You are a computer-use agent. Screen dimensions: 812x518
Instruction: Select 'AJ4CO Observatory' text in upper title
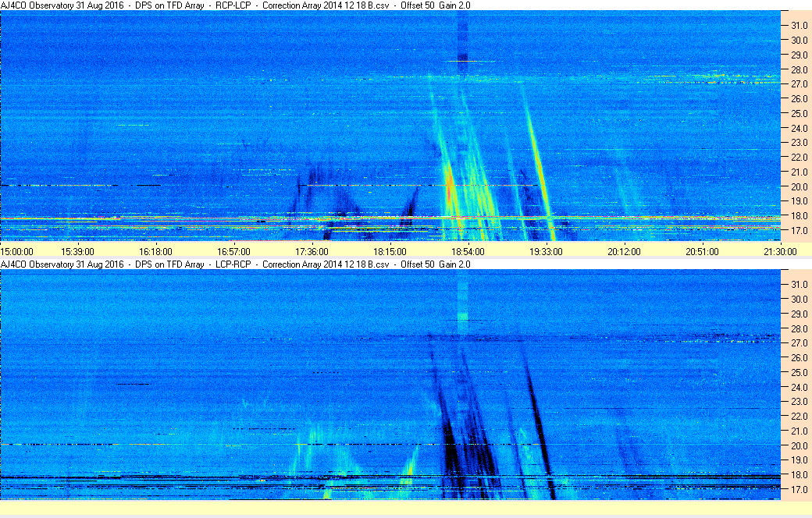tap(37, 5)
